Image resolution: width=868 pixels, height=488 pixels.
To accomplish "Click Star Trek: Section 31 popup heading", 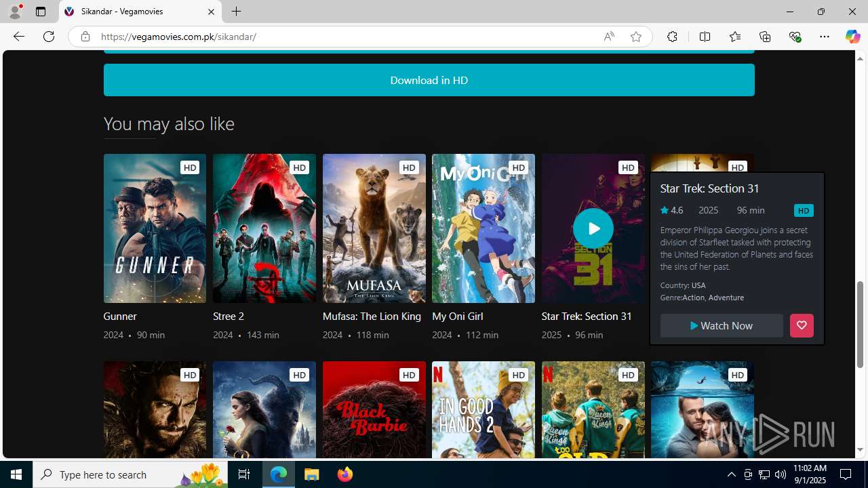I will click(x=709, y=188).
